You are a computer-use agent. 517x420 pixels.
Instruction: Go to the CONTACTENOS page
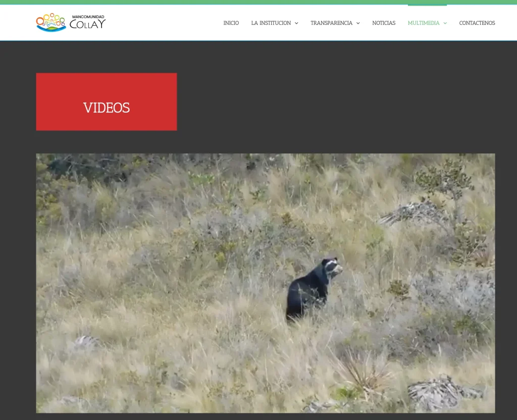point(477,23)
